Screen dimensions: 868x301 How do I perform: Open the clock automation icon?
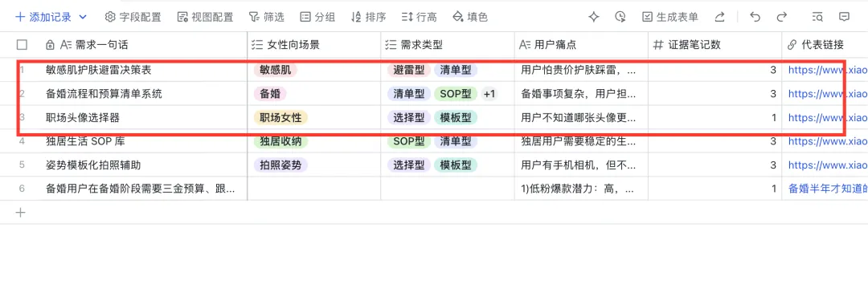coord(620,17)
